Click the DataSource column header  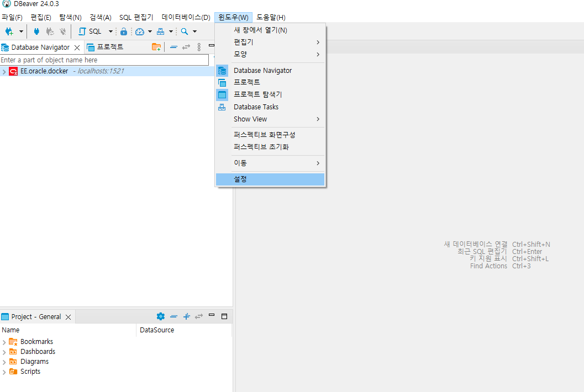coord(184,330)
